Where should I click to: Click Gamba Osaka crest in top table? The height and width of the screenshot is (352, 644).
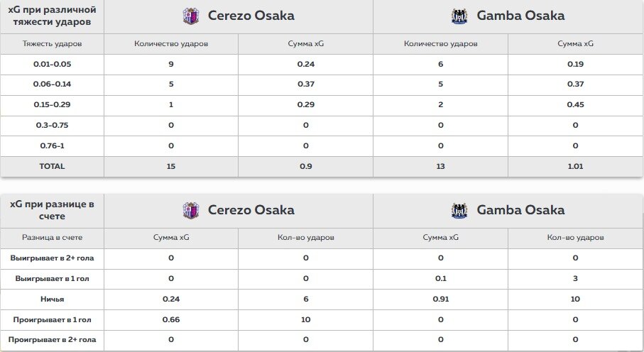pos(459,16)
